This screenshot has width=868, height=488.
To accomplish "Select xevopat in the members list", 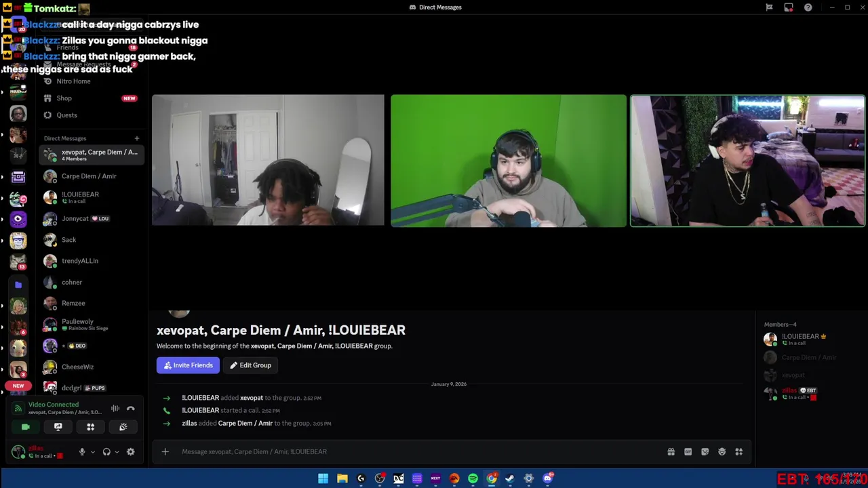I will 810,375.
